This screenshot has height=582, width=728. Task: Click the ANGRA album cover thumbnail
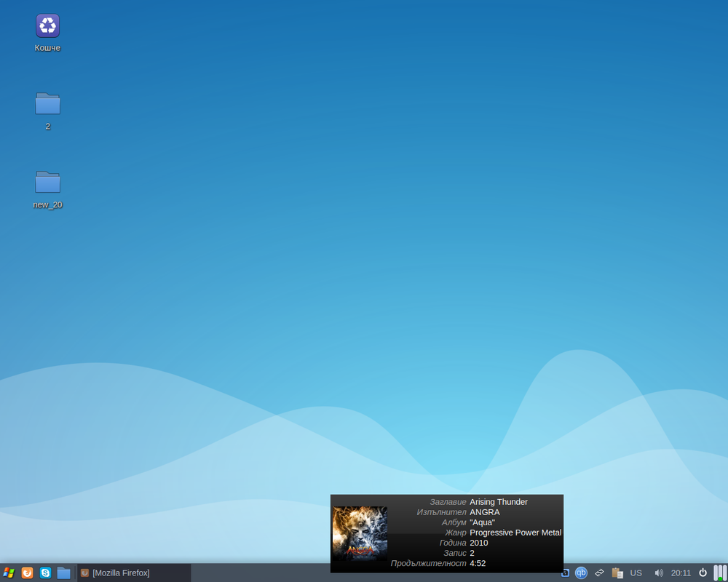360,533
